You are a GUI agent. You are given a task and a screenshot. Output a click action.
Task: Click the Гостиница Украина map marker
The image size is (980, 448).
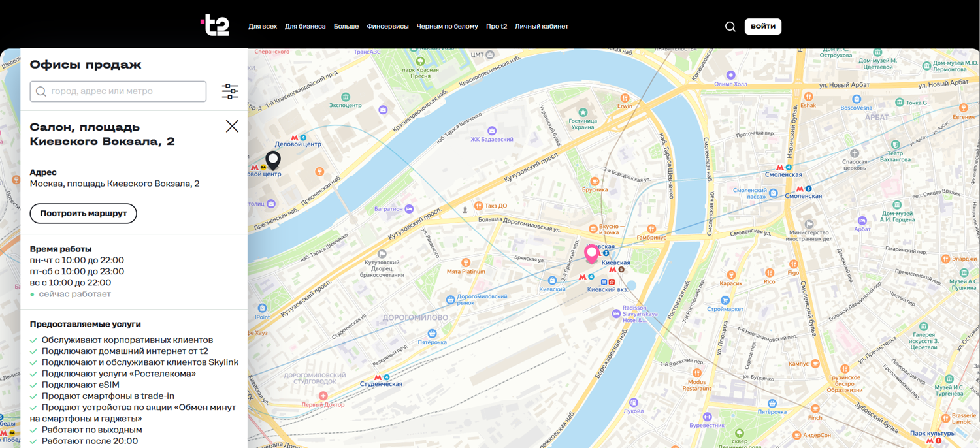point(583,112)
